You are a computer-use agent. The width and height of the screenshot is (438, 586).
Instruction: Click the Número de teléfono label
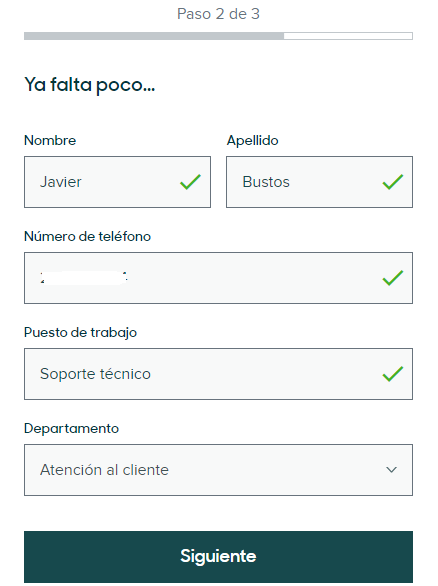pyautogui.click(x=87, y=237)
